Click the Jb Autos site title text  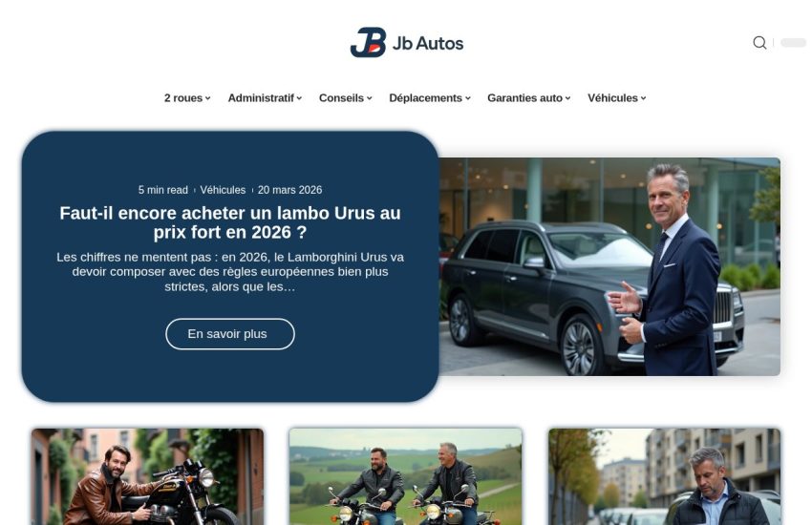428,43
